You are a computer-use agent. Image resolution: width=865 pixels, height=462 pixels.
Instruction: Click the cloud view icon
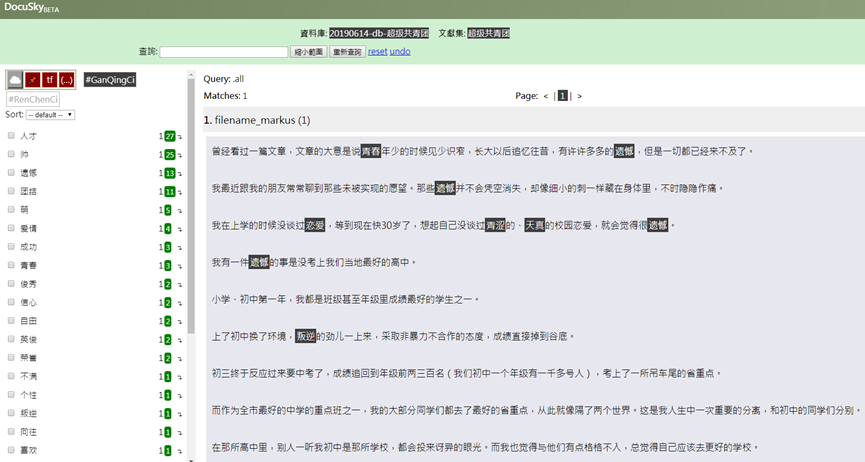click(15, 79)
